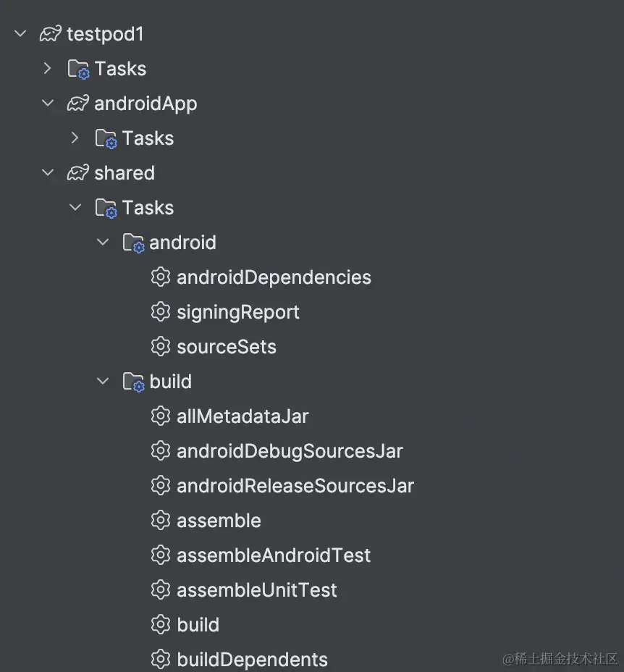Click the Gradle elephant icon beside shared
Image resolution: width=624 pixels, height=672 pixels.
tap(78, 173)
